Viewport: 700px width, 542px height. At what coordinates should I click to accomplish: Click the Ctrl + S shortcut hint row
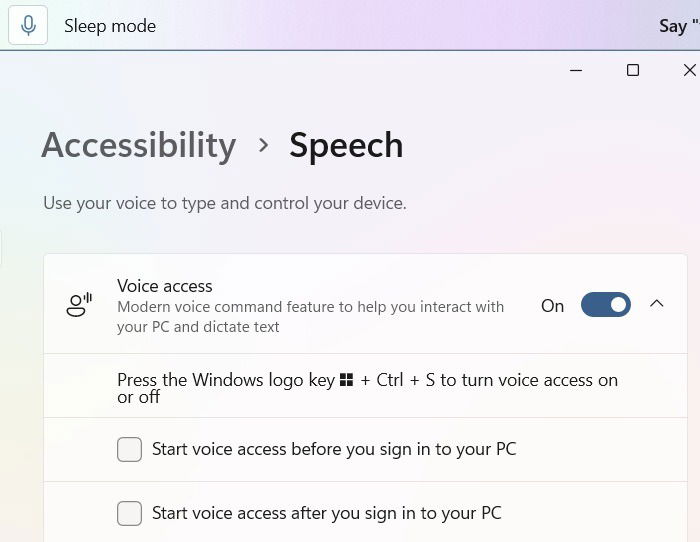pos(365,386)
